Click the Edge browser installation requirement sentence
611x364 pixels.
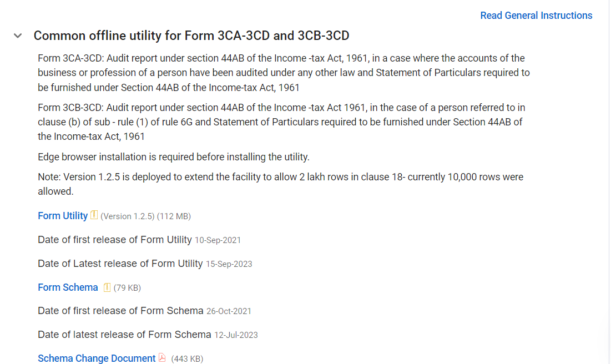point(174,157)
